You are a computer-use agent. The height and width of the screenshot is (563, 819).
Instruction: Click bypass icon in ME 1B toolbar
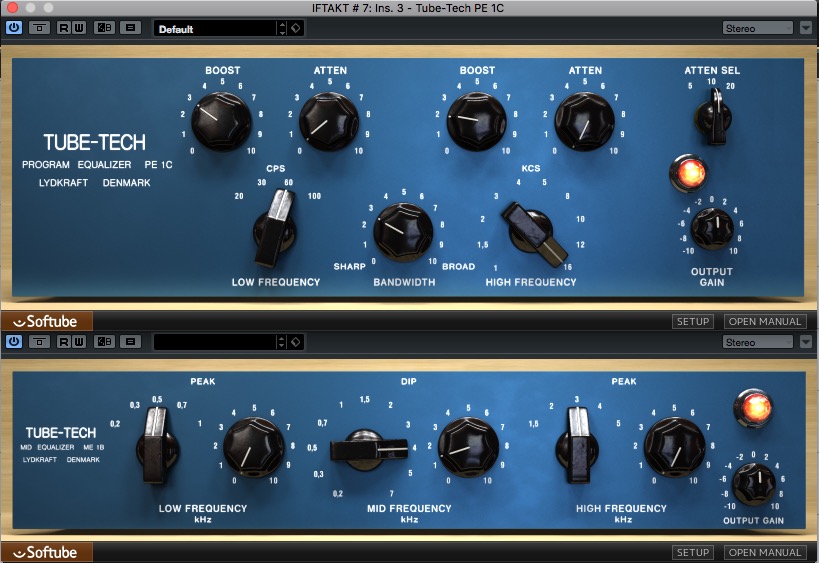39,342
